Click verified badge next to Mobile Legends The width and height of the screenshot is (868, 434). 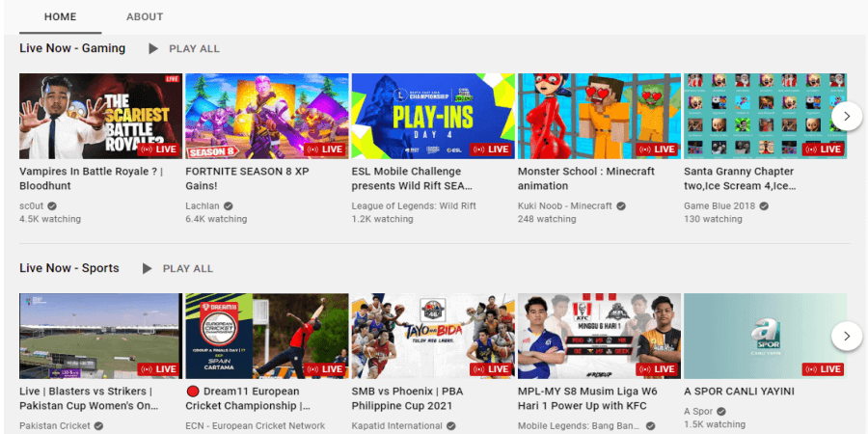(x=650, y=425)
